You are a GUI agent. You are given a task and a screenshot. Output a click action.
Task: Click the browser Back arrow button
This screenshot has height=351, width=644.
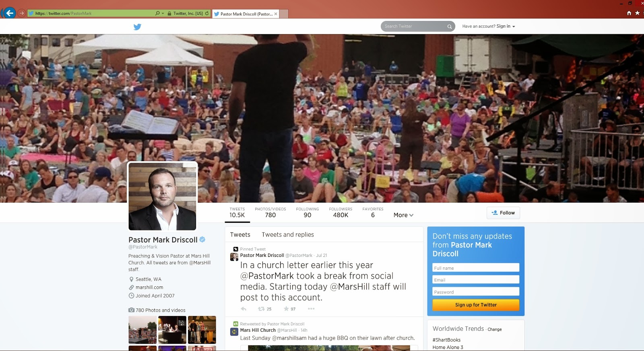[x=10, y=13]
